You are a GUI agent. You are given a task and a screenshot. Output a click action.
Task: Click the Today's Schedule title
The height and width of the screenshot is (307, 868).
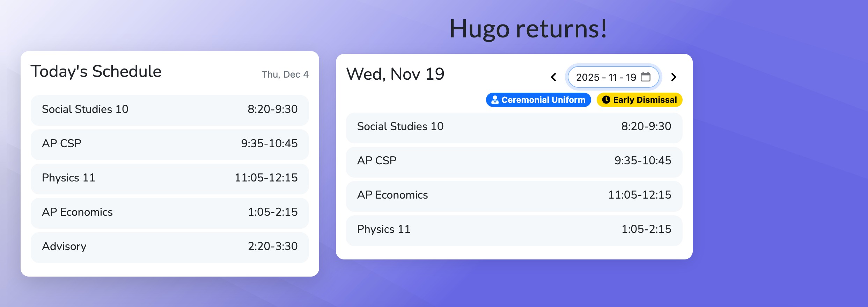pyautogui.click(x=96, y=71)
